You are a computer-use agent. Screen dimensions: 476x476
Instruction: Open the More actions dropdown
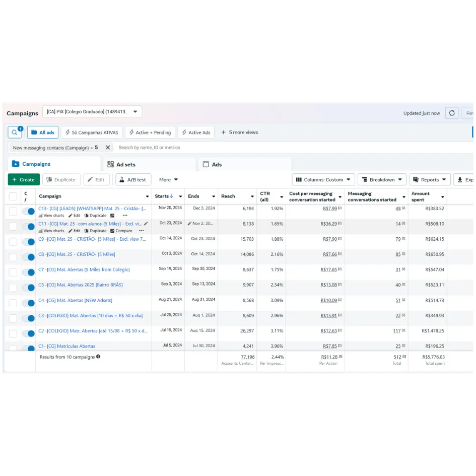[x=168, y=180]
